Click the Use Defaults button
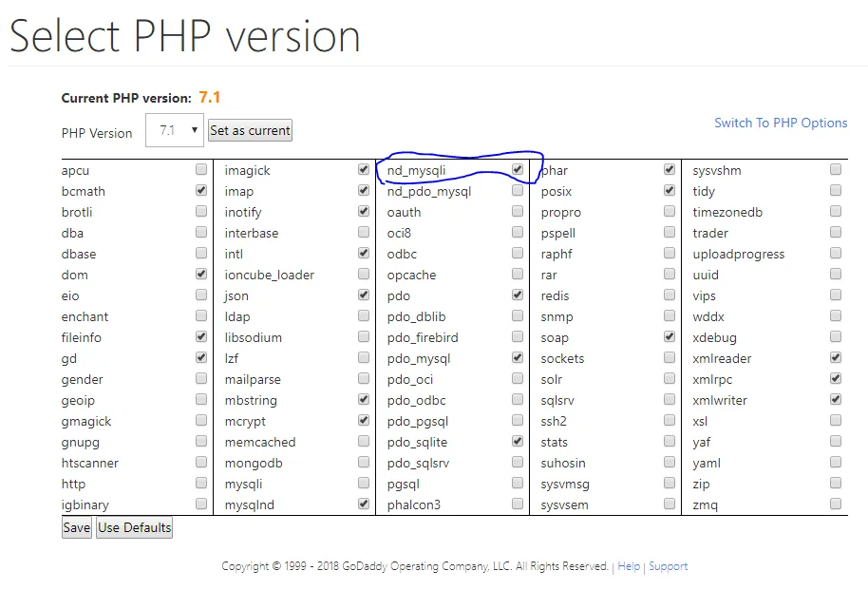This screenshot has height=609, width=868. [x=135, y=527]
